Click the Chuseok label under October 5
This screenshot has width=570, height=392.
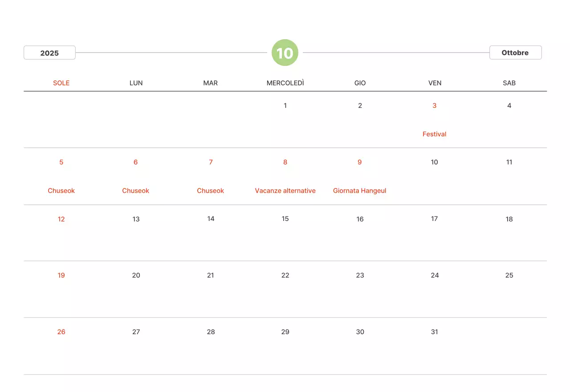(61, 191)
